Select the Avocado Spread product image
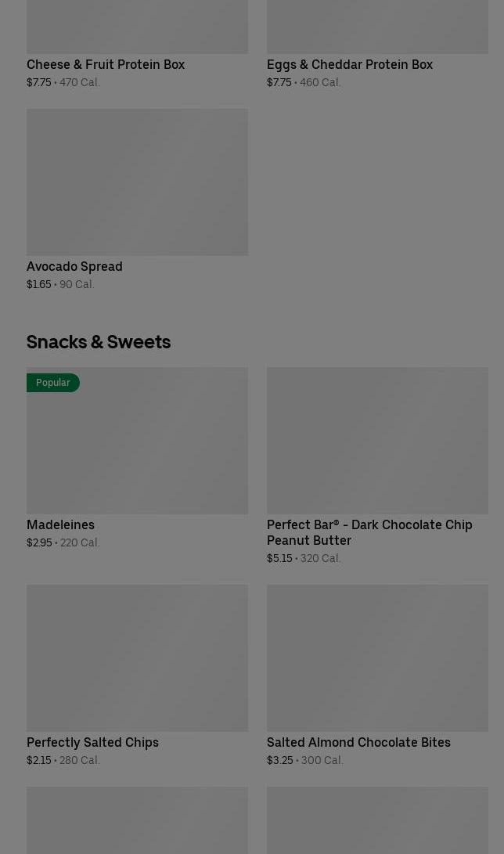 (137, 182)
